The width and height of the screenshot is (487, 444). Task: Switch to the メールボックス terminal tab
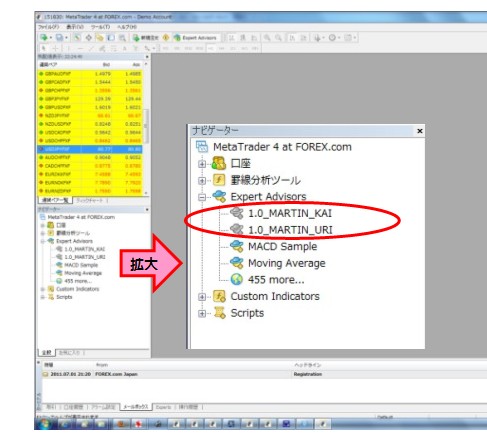click(135, 407)
